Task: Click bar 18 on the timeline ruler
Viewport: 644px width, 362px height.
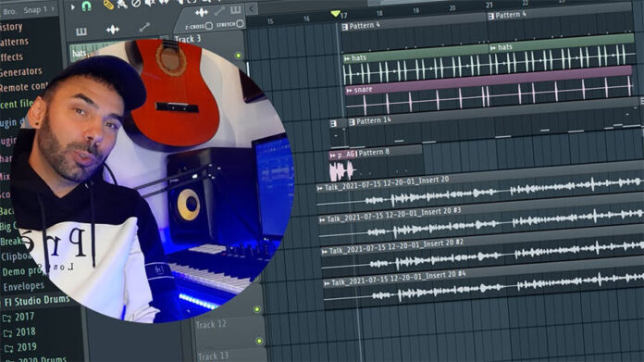Action: (x=379, y=13)
